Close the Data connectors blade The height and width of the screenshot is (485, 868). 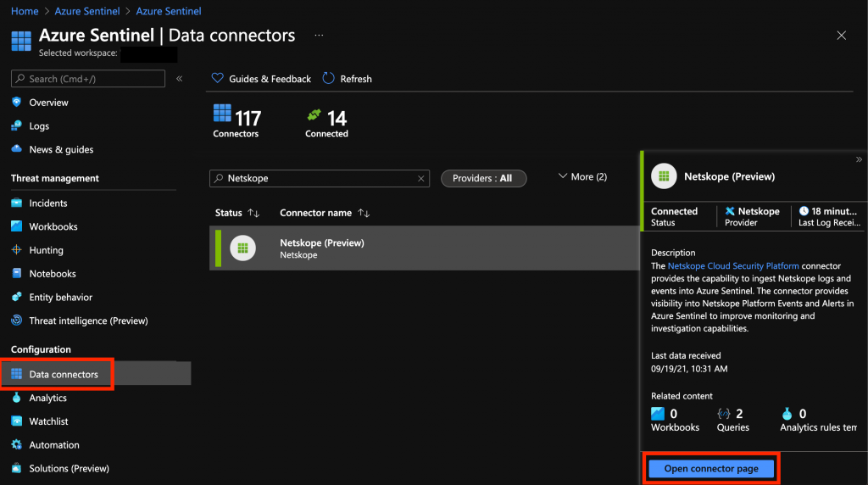(x=842, y=36)
